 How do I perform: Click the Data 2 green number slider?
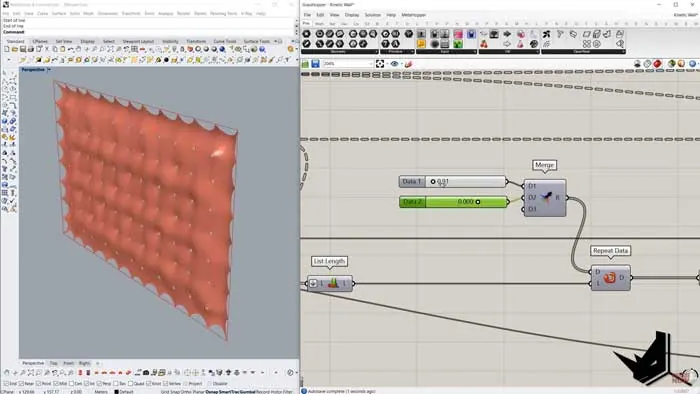point(454,202)
